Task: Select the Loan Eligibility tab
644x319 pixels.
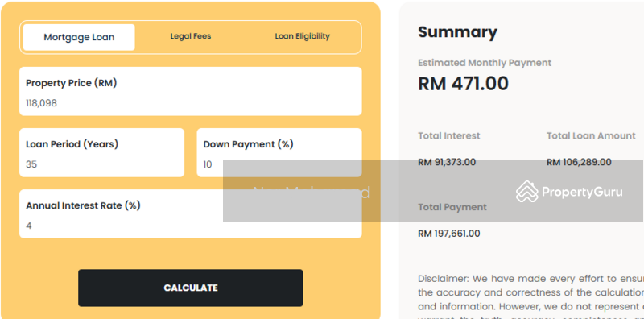Action: click(303, 36)
